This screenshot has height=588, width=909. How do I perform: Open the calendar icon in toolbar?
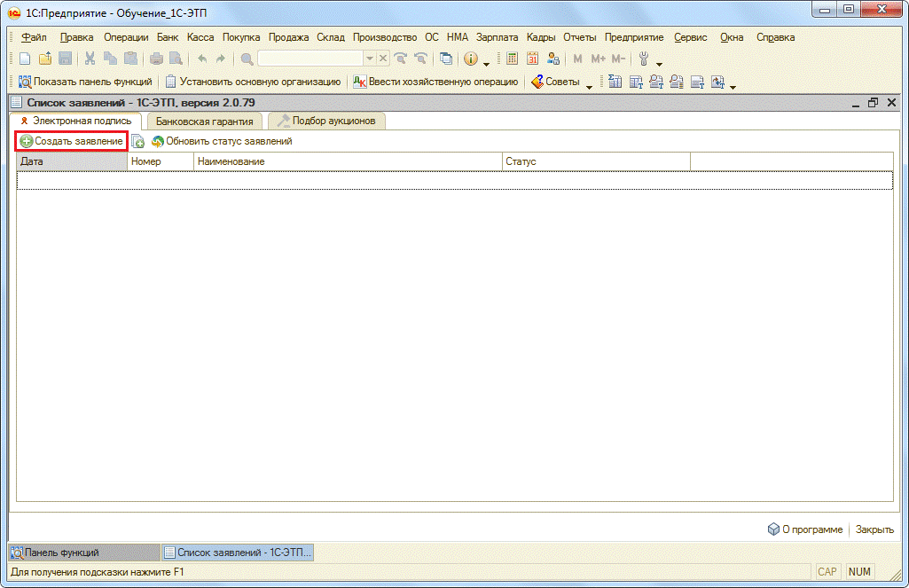[x=533, y=59]
